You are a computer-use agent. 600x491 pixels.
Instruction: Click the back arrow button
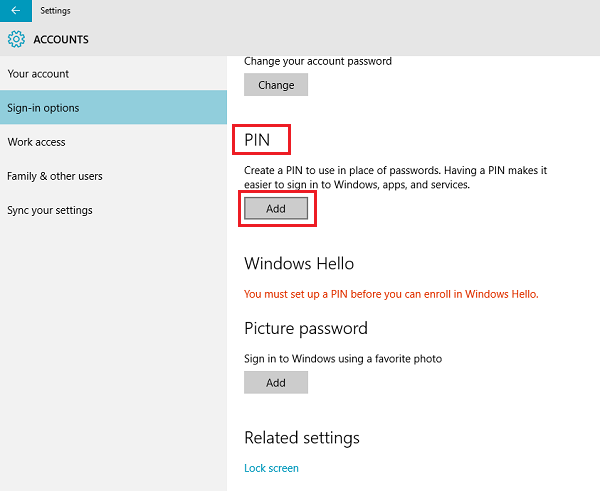15,10
